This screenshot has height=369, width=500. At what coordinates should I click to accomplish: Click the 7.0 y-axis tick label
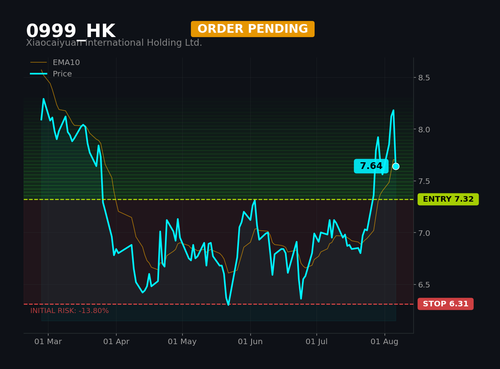pyautogui.click(x=424, y=233)
